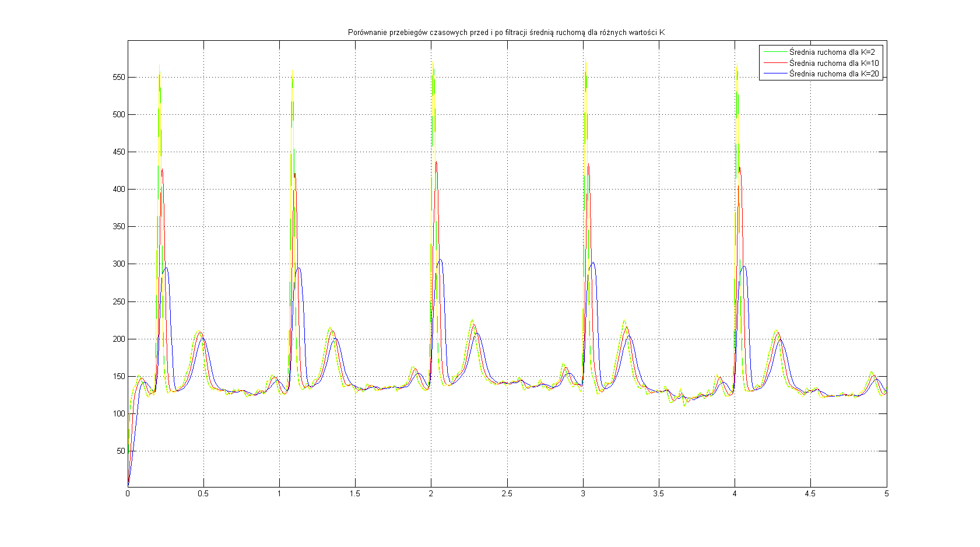980x547 pixels.
Task: Click y-axis tick label 300
Action: coord(118,264)
